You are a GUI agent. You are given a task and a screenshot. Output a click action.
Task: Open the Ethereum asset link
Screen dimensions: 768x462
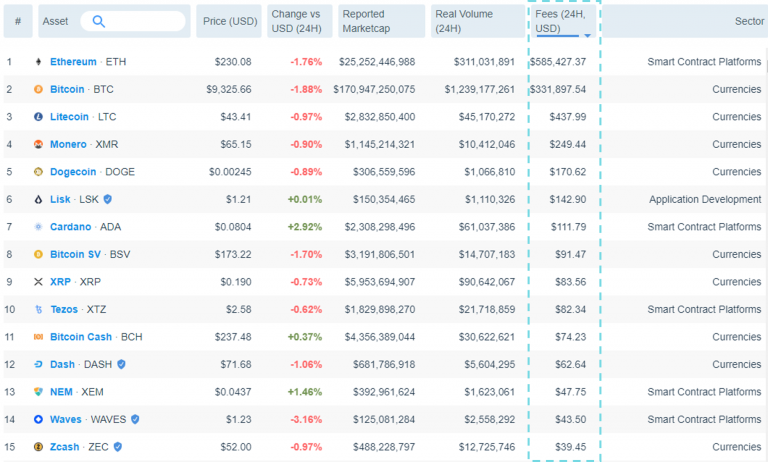[x=73, y=62]
